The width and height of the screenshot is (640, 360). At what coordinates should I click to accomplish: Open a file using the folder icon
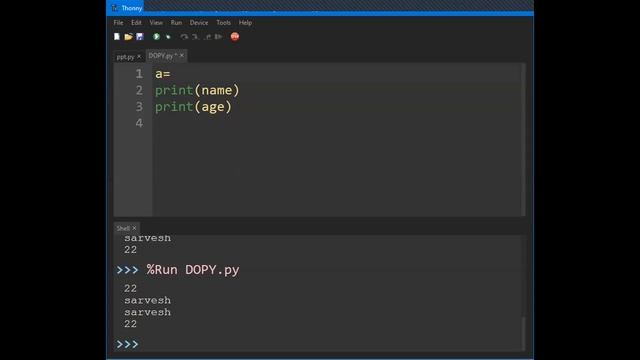click(128, 37)
